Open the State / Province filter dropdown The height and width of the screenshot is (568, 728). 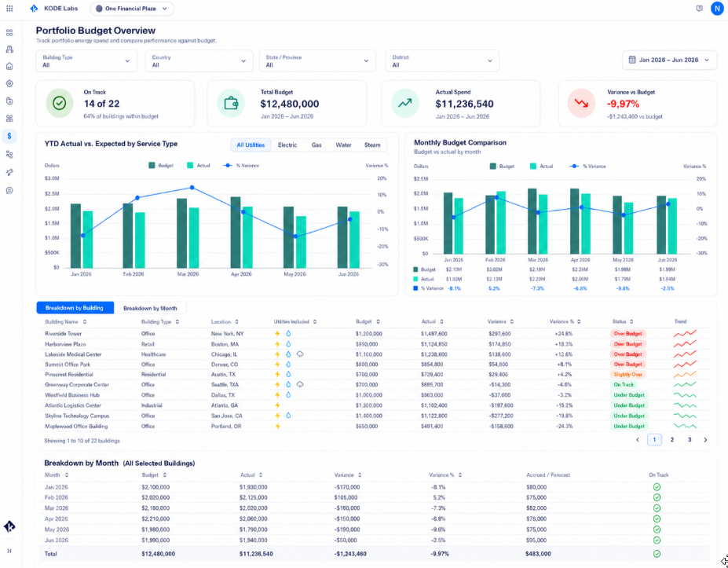[x=317, y=60]
